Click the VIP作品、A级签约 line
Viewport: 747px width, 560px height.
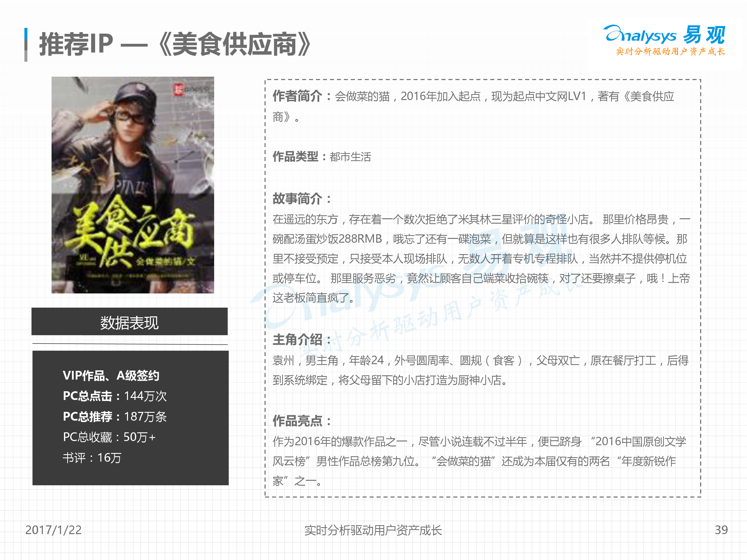[111, 376]
